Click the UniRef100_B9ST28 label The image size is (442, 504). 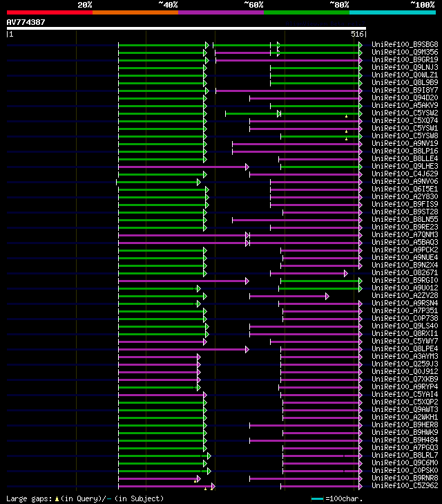[405, 212]
